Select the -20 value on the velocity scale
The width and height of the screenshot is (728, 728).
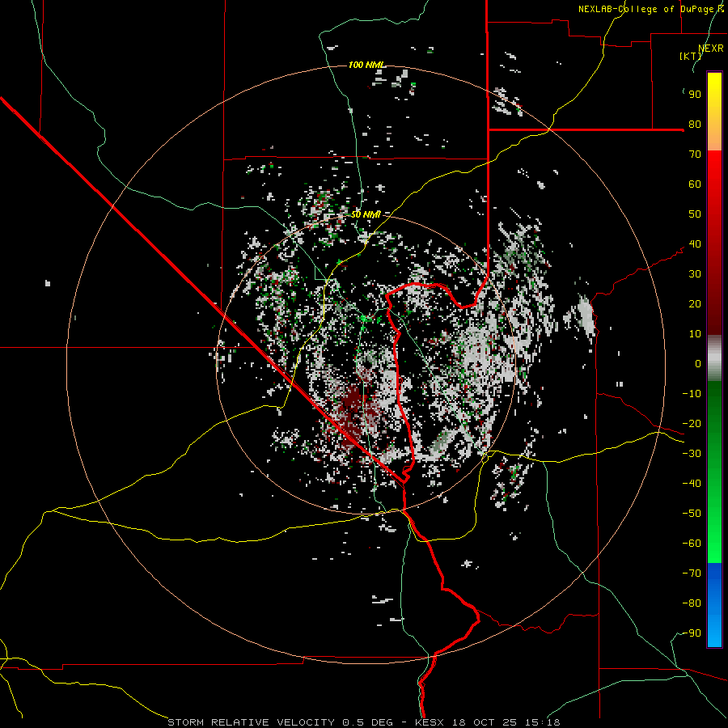point(692,424)
